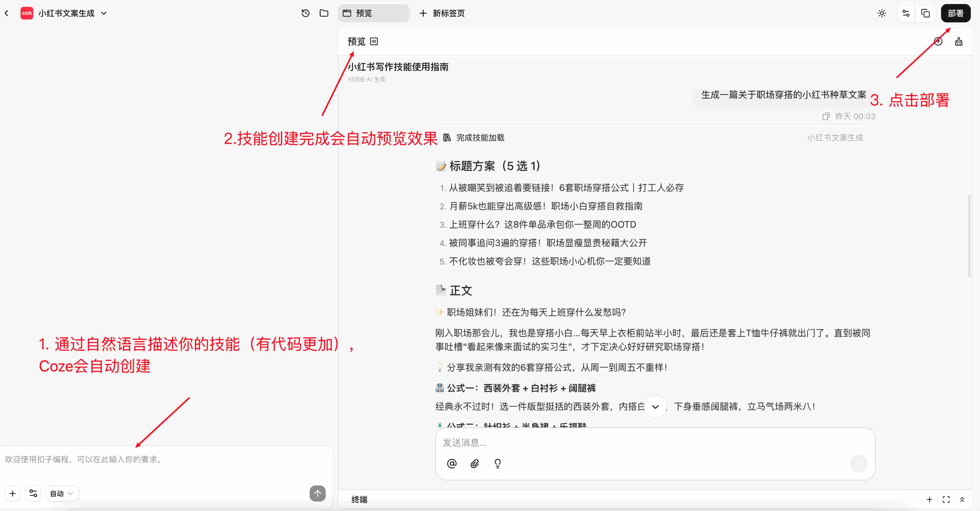980x511 pixels.
Task: Open the folder files icon
Action: 324,13
